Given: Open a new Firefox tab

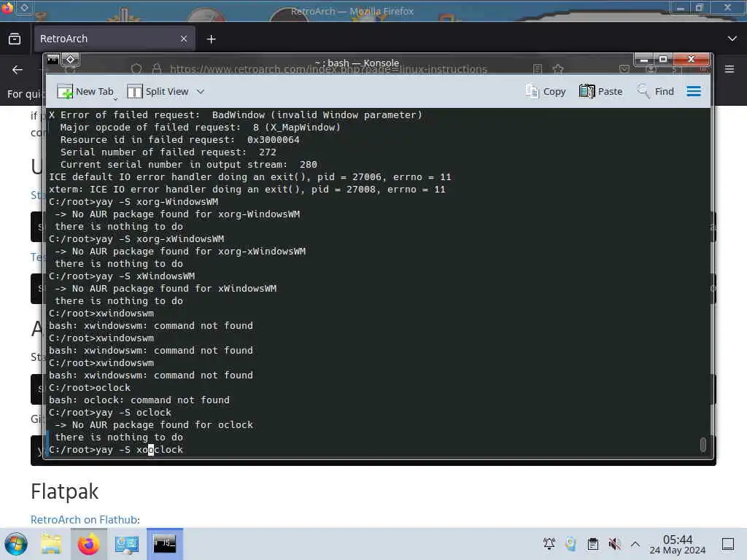Looking at the screenshot, I should [211, 39].
